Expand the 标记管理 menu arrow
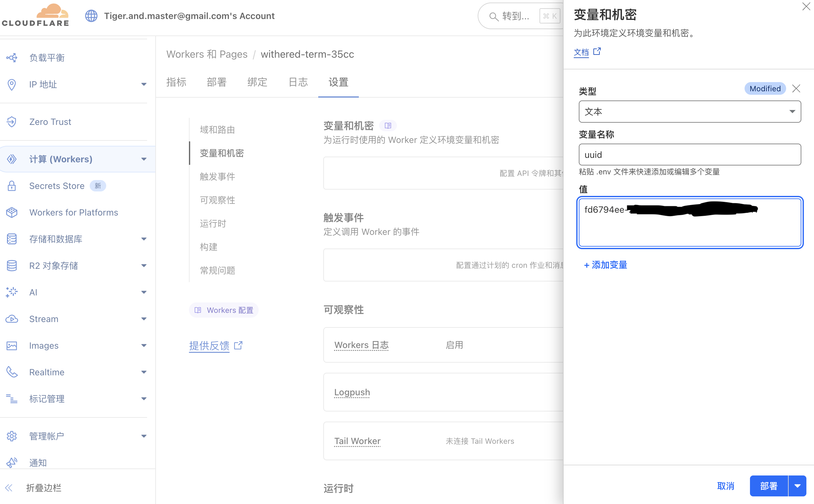The width and height of the screenshot is (814, 504). click(x=144, y=399)
